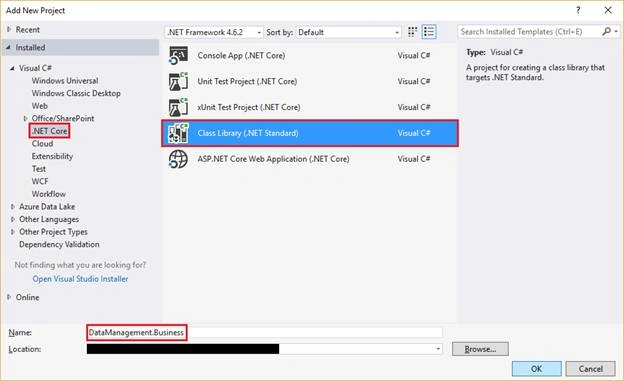Click the help question mark button

pos(578,10)
